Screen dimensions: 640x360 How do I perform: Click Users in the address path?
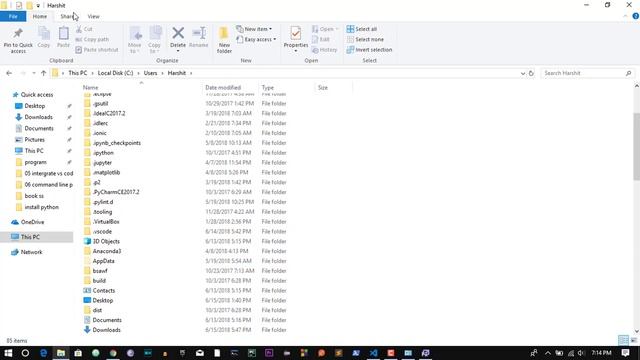(150, 73)
